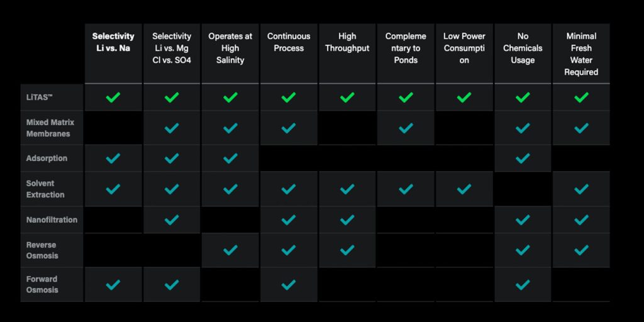Click Solvent Extraction checkmark under Low Power Consumption

(x=464, y=189)
